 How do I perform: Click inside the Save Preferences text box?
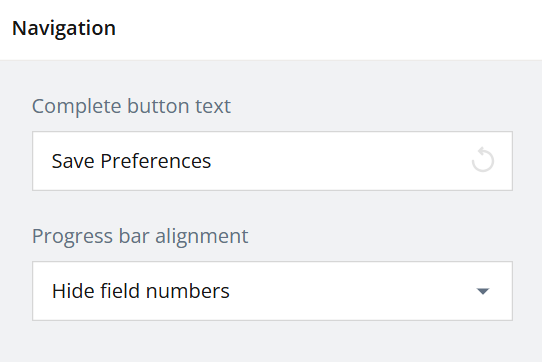[272, 161]
